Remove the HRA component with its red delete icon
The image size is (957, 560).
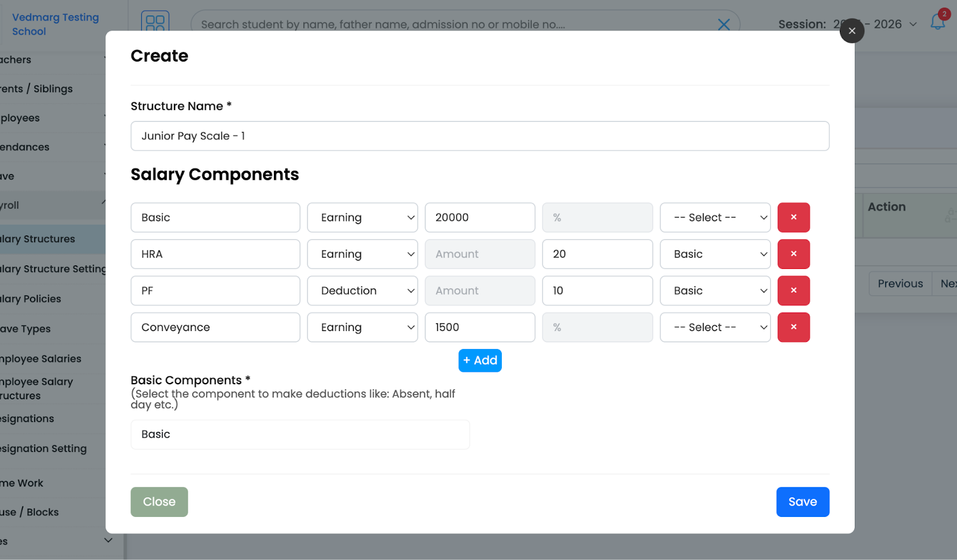793,254
